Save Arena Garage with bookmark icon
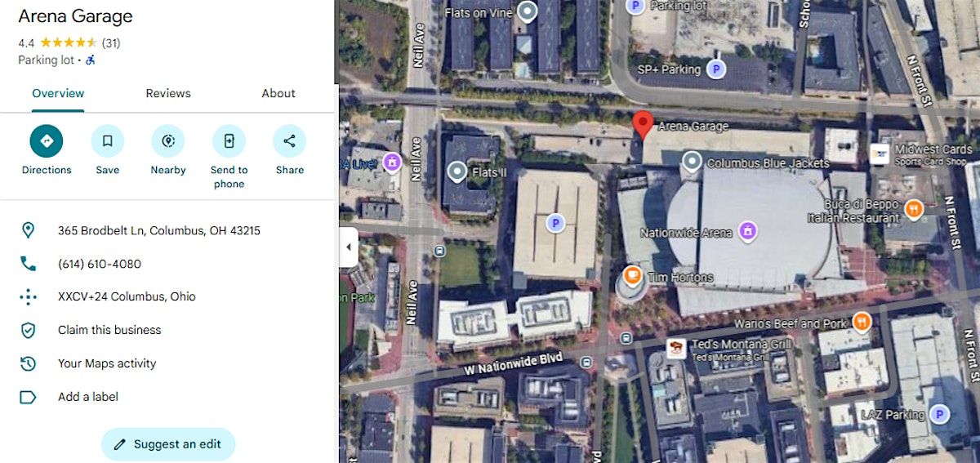 pos(107,141)
